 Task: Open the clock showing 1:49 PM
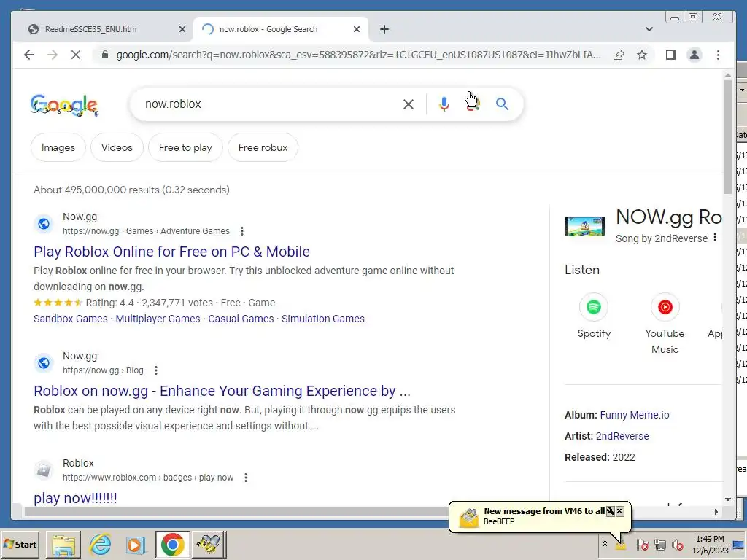710,545
